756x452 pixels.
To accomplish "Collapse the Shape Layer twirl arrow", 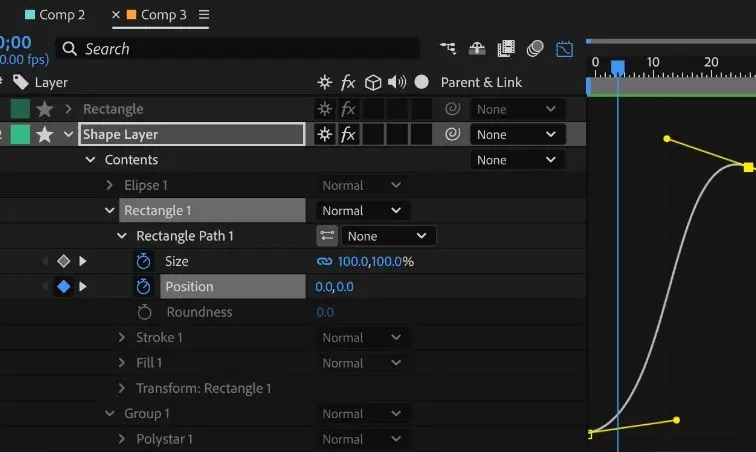I will click(68, 134).
